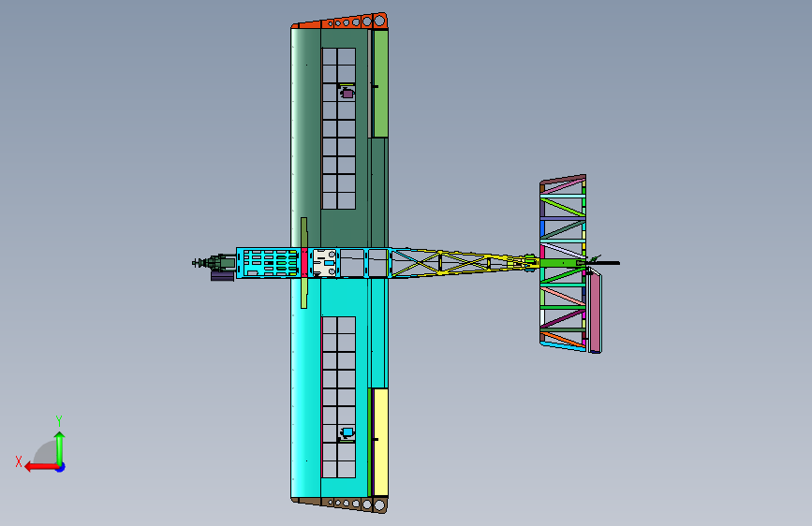Pick the blue servo in the lower wing
This screenshot has height=526, width=812.
point(347,431)
